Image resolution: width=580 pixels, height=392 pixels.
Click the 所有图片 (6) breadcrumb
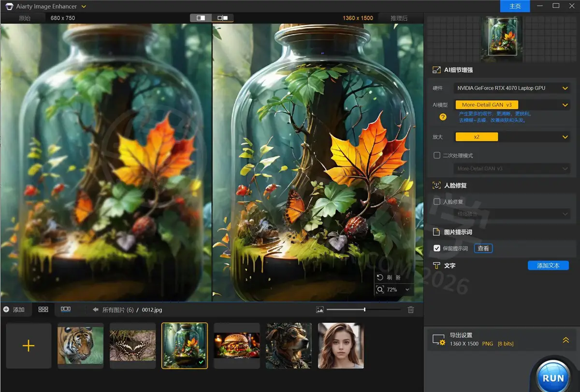(118, 310)
